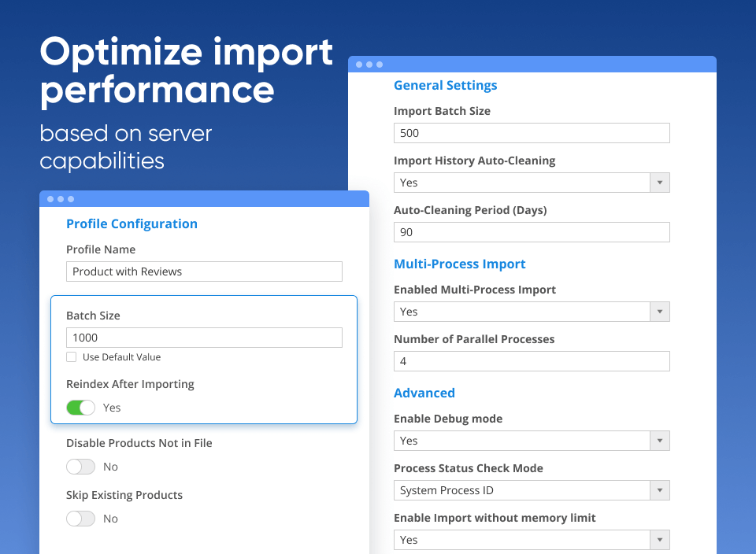Viewport: 756px width, 554px height.
Task: Click the Import Batch Size field
Action: point(532,133)
